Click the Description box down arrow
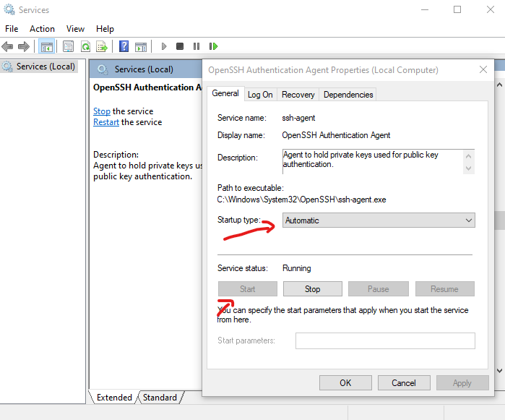This screenshot has height=420, width=505. tap(469, 168)
